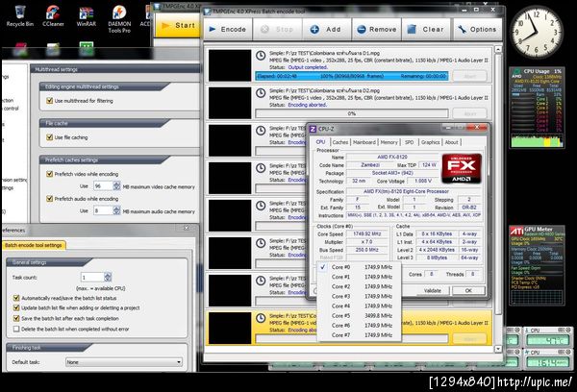The image size is (577, 392).
Task: Select the highlighted yellow batch task thumbnail
Action: (230, 328)
